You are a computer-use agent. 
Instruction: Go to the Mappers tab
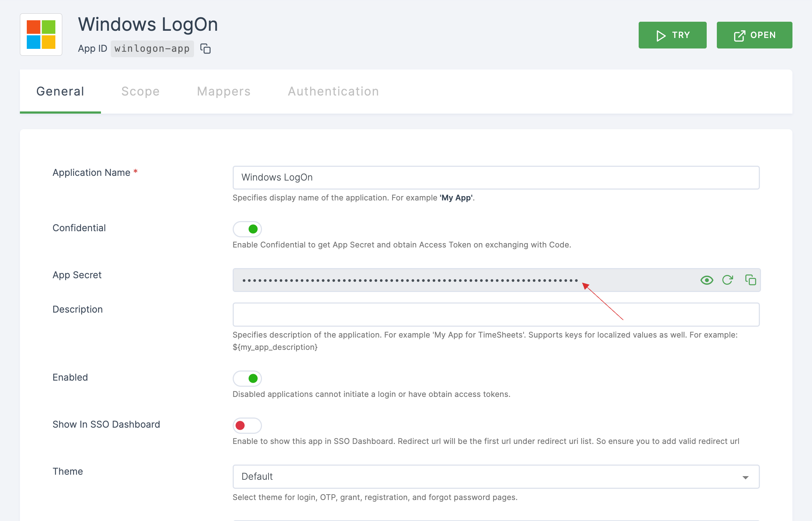coord(224,92)
